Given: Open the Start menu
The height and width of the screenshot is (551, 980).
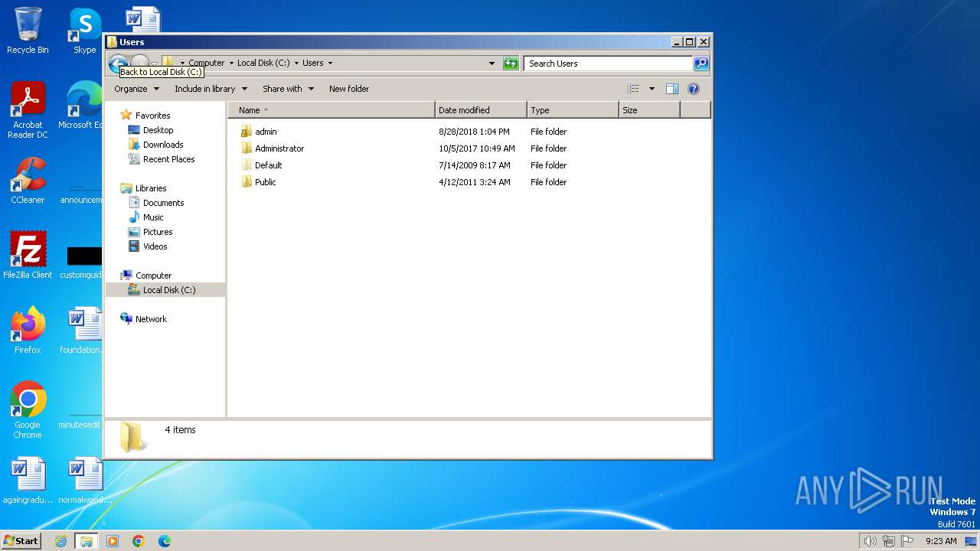Looking at the screenshot, I should [21, 541].
